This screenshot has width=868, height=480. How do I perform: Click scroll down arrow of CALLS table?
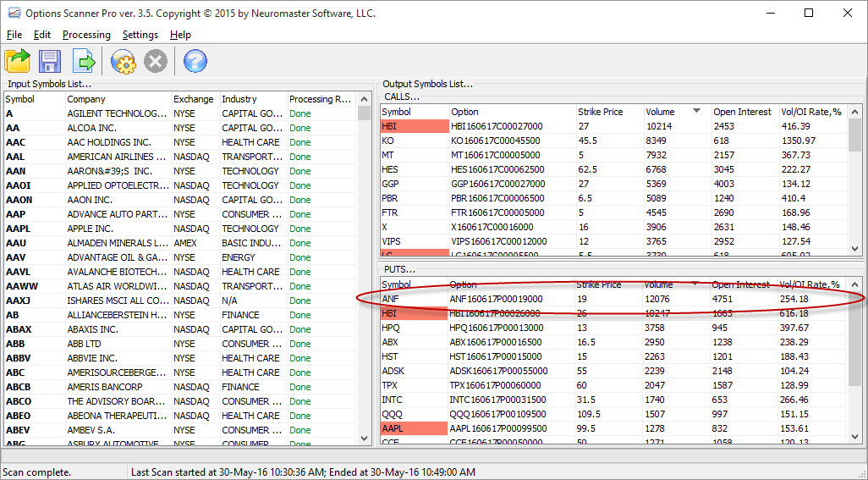click(x=854, y=249)
